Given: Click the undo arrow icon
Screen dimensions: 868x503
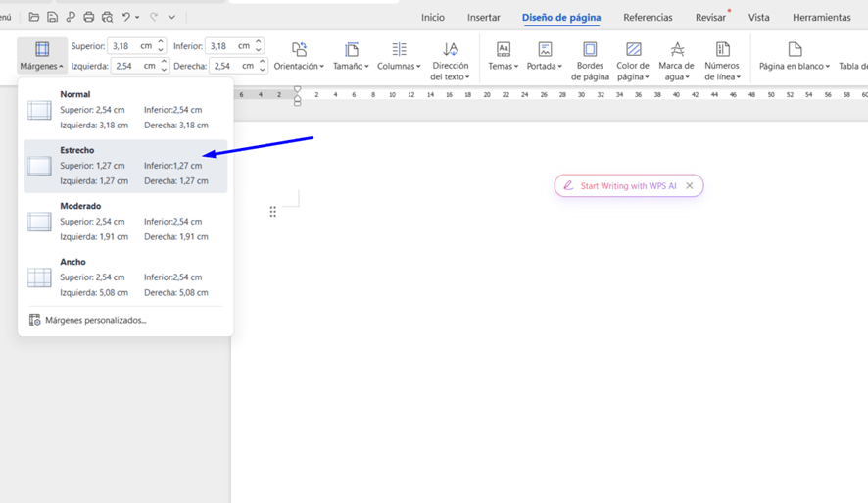Looking at the screenshot, I should (126, 17).
